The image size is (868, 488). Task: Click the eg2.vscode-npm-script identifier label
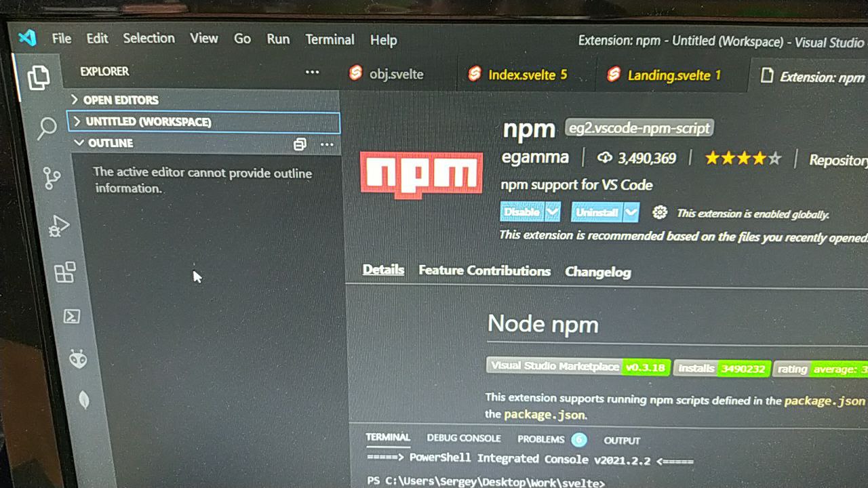pyautogui.click(x=639, y=128)
